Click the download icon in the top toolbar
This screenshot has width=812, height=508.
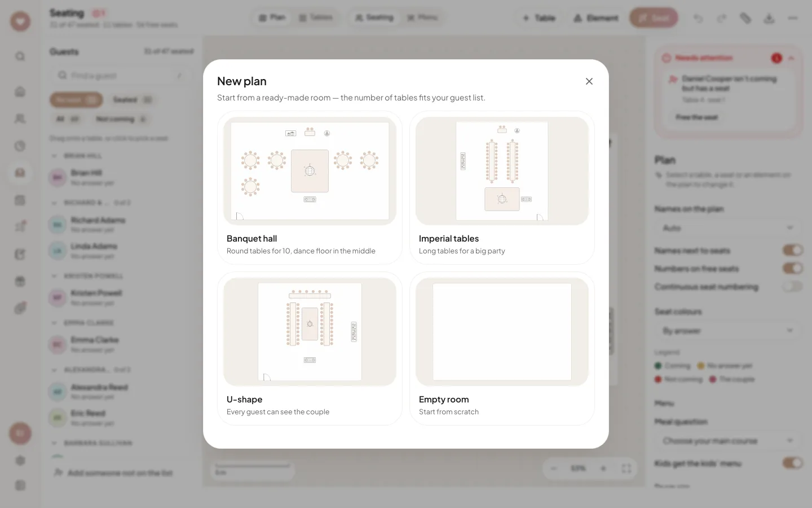[x=769, y=18]
